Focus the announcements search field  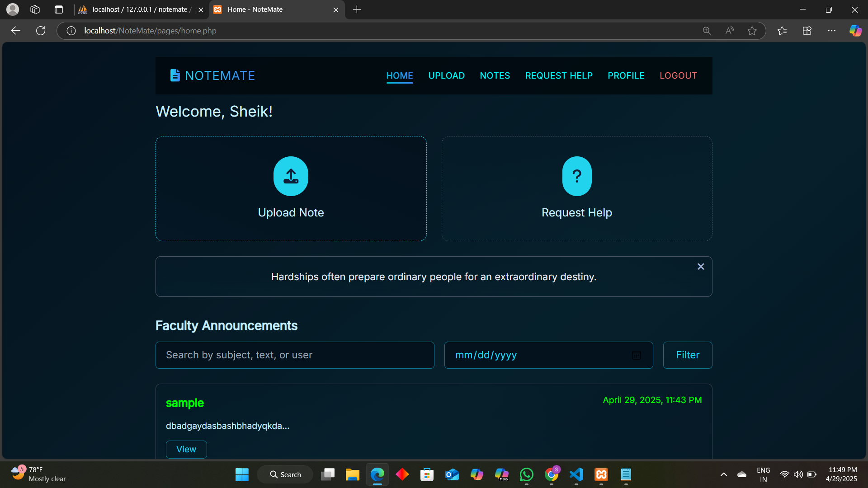295,355
